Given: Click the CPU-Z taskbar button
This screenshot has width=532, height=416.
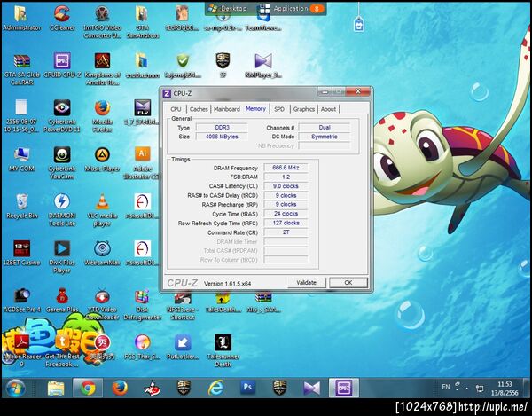Looking at the screenshot, I should pos(343,388).
